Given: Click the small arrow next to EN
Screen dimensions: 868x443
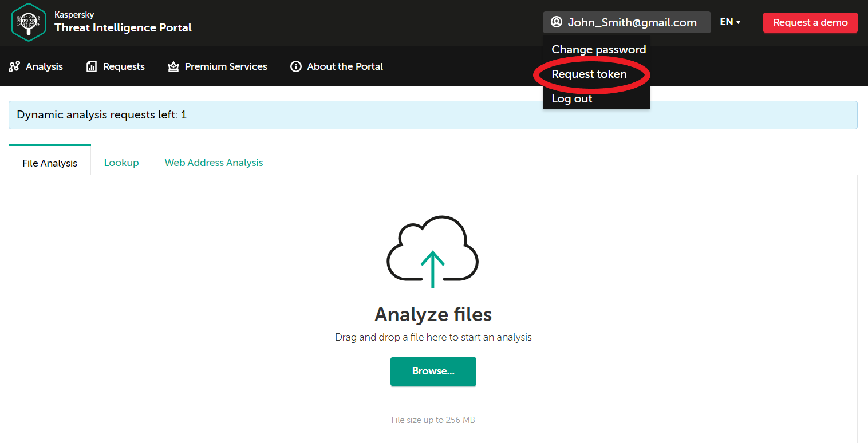Looking at the screenshot, I should tap(739, 23).
